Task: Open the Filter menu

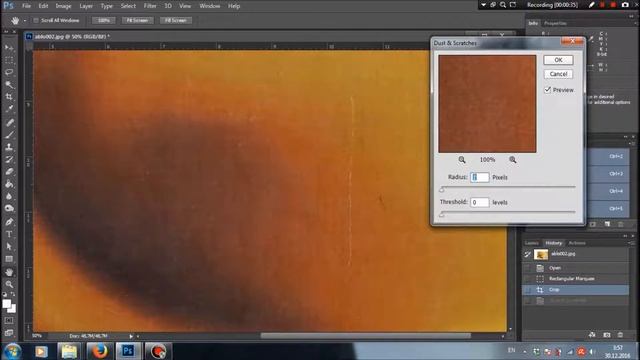Action: (x=150, y=6)
